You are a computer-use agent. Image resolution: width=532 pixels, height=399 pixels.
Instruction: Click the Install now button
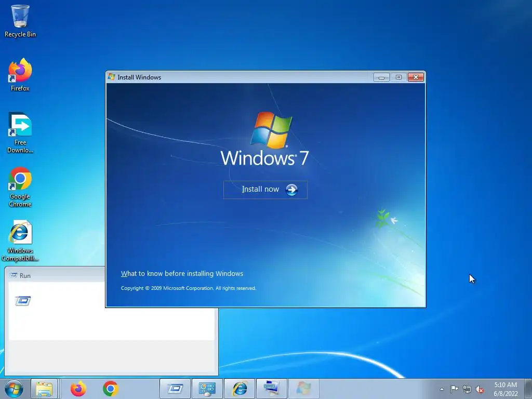(x=265, y=190)
